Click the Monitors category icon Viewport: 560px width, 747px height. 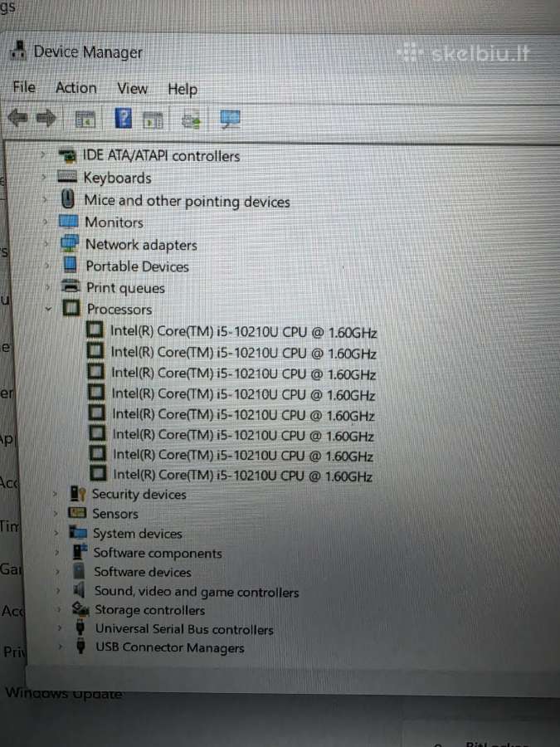[68, 221]
